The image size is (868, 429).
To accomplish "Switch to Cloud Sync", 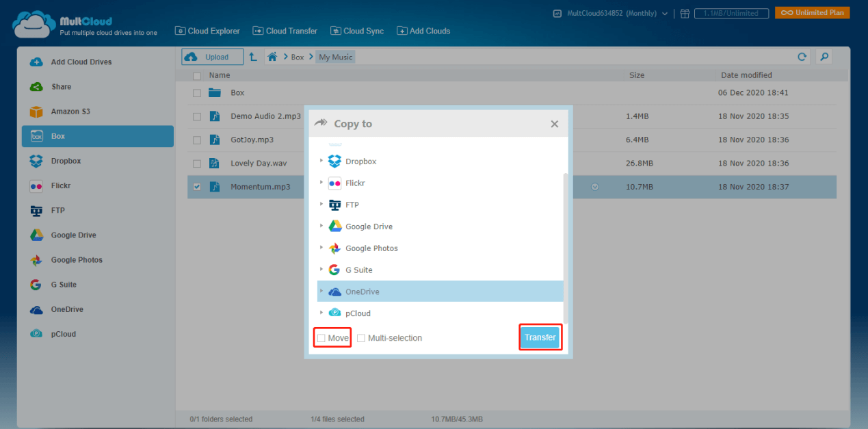I will click(x=357, y=31).
